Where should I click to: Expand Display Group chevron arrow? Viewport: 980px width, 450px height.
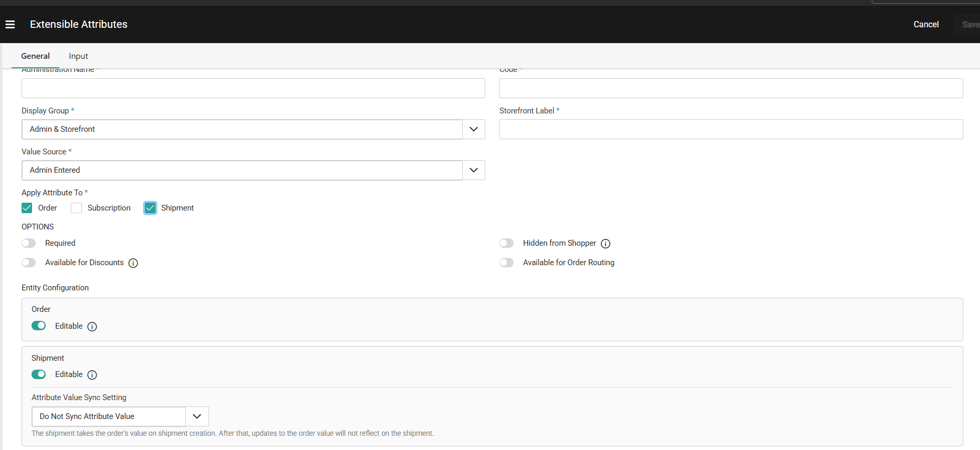pos(474,129)
